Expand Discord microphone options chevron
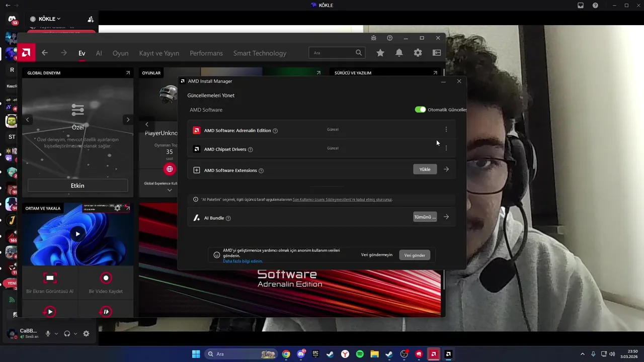Image resolution: width=644 pixels, height=362 pixels. point(56,334)
